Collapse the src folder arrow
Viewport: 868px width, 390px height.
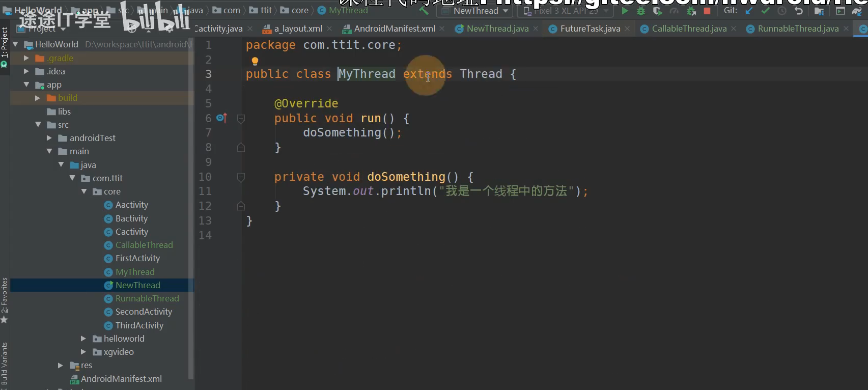tap(38, 125)
